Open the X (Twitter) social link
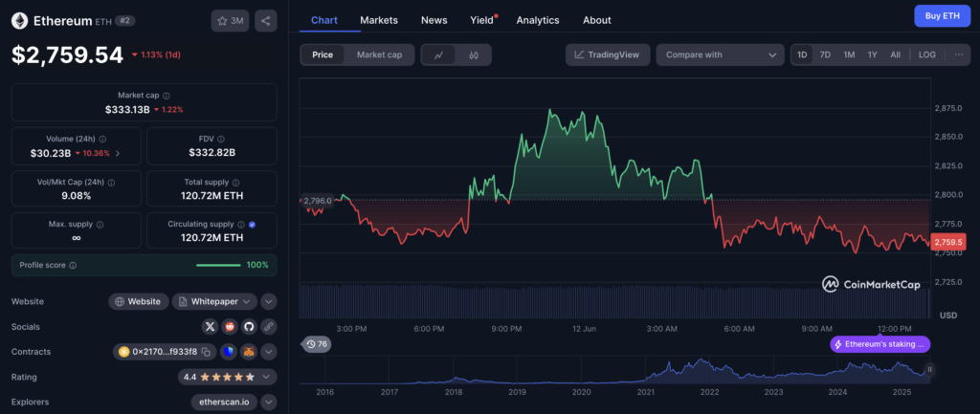This screenshot has height=414, width=980. [211, 327]
